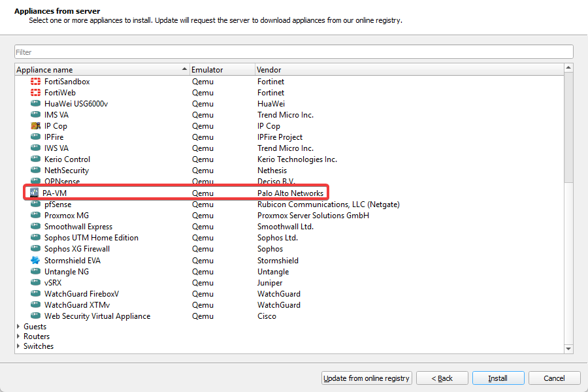Expand the Switches category

point(18,346)
